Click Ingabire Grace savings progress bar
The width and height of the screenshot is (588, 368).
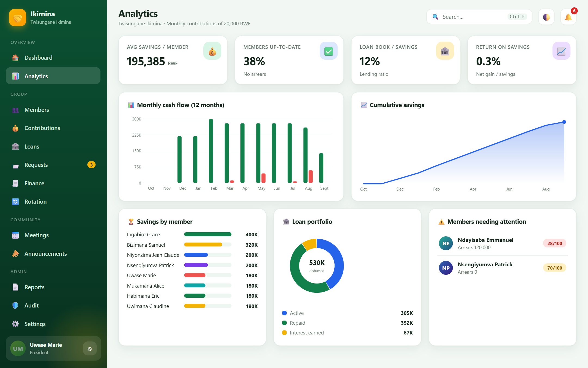click(208, 234)
